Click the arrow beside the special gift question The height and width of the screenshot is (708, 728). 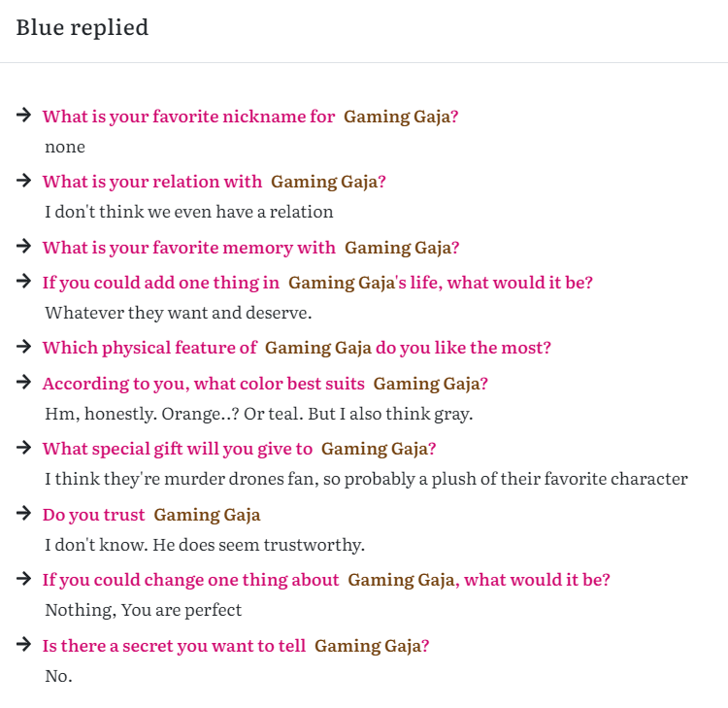click(x=23, y=448)
